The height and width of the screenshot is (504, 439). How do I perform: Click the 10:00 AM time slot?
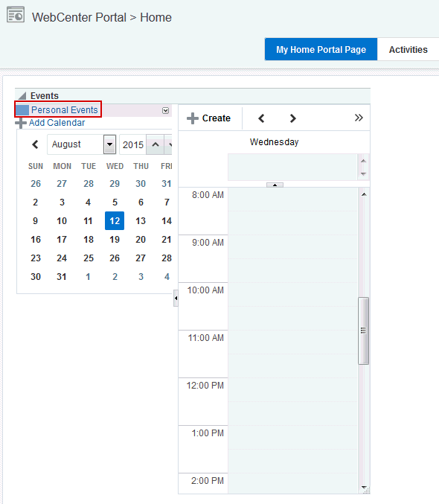(292, 306)
